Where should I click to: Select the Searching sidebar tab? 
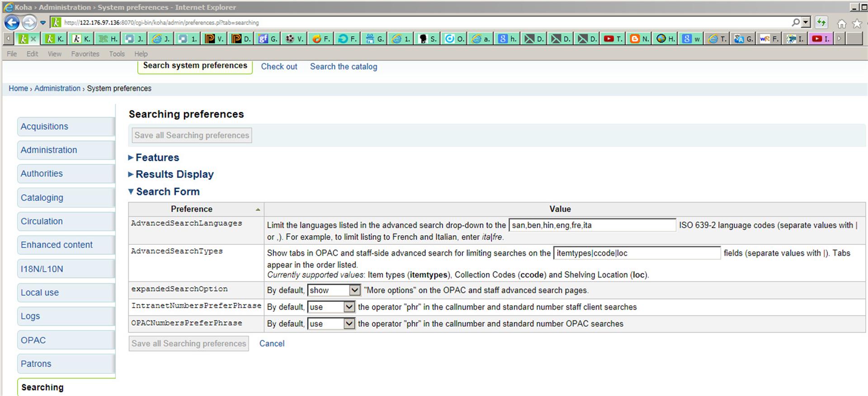coord(66,387)
